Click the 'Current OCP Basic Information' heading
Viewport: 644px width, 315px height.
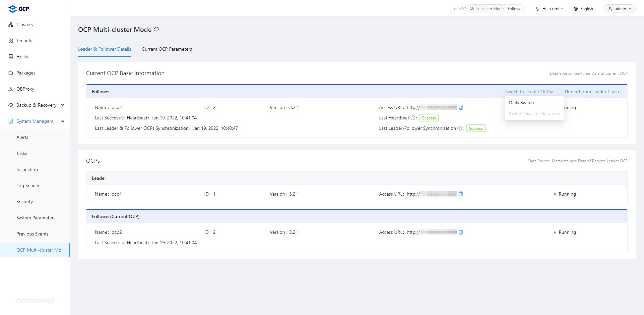pyautogui.click(x=125, y=73)
